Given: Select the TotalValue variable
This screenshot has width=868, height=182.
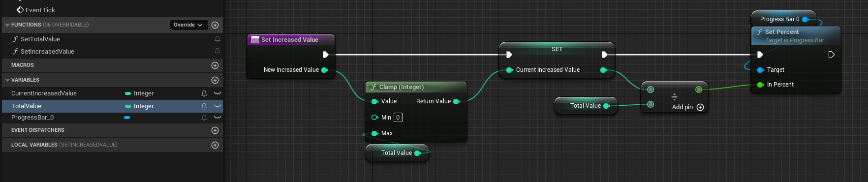Looking at the screenshot, I should [26, 106].
